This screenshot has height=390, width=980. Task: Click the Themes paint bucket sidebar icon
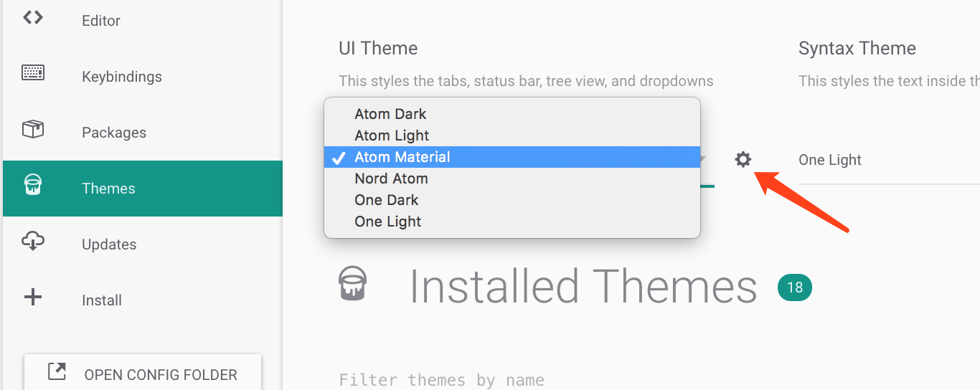click(x=33, y=186)
